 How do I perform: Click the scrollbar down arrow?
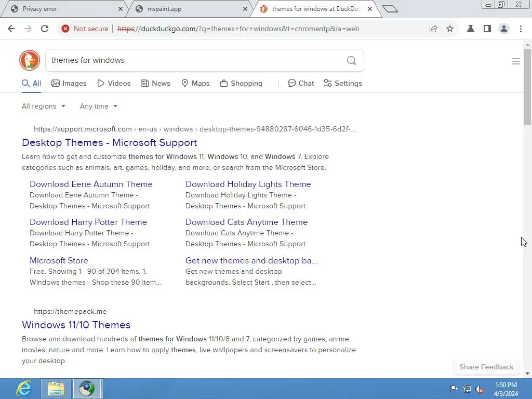coord(527,374)
